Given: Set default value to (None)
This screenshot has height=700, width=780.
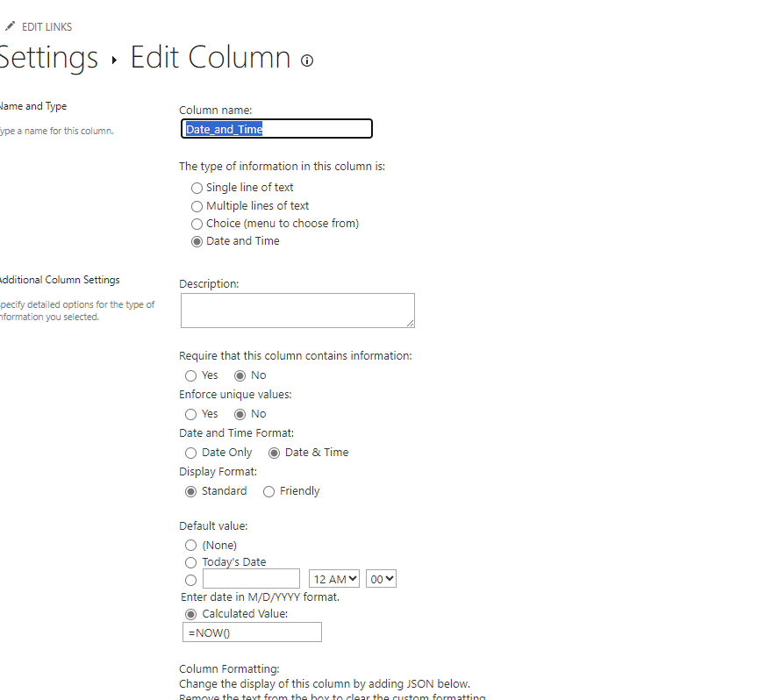Looking at the screenshot, I should pyautogui.click(x=190, y=545).
